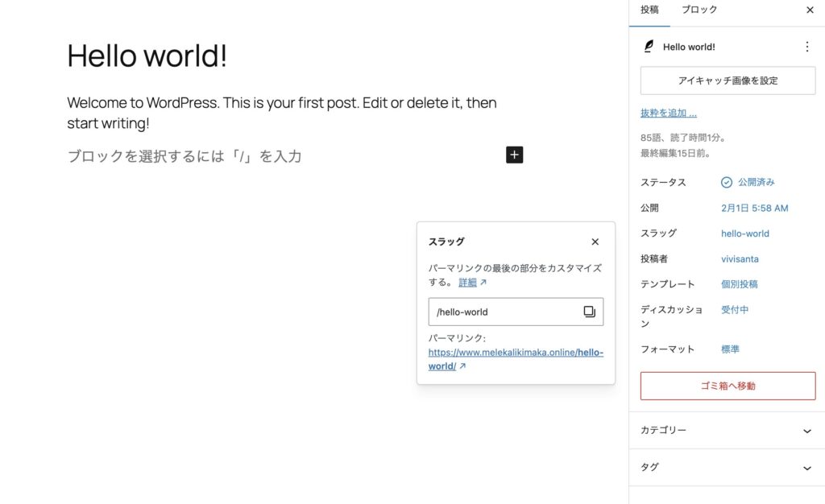This screenshot has width=825, height=504.
Task: Click the ゴミ箱へ移動 button
Action: [728, 386]
